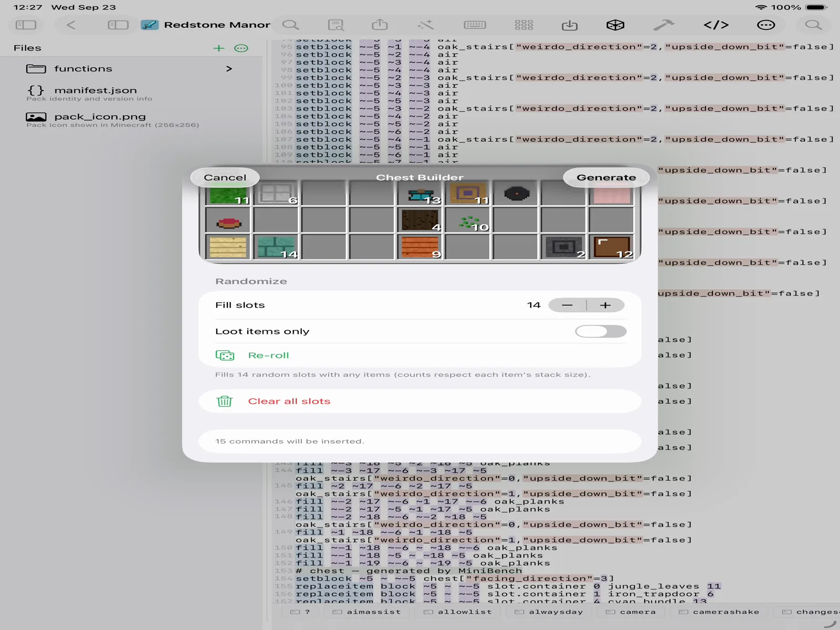Select the green seeds slot with count 10

tap(468, 220)
